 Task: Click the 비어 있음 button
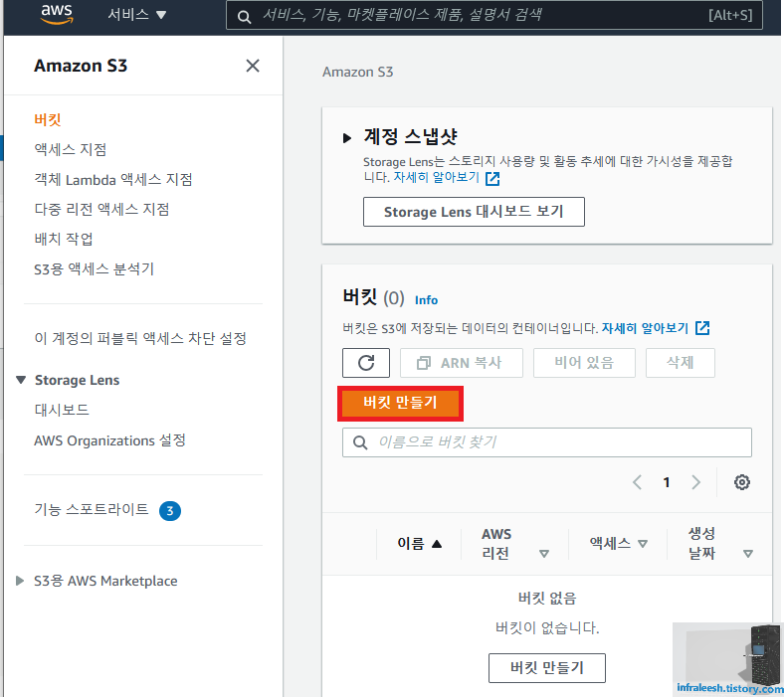coord(584,363)
